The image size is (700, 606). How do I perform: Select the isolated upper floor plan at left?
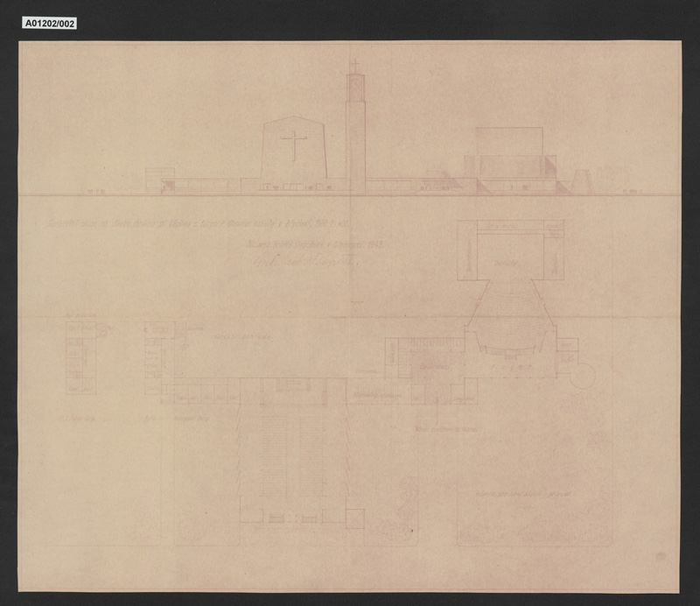tap(81, 357)
